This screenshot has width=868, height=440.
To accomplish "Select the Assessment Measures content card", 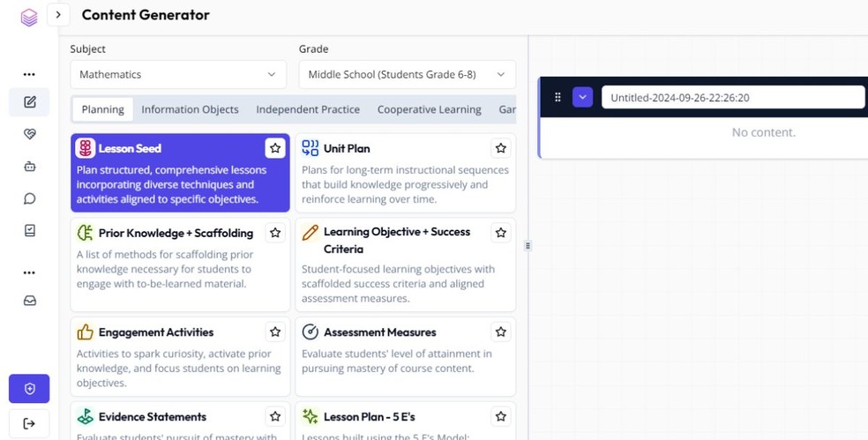I will tap(405, 356).
